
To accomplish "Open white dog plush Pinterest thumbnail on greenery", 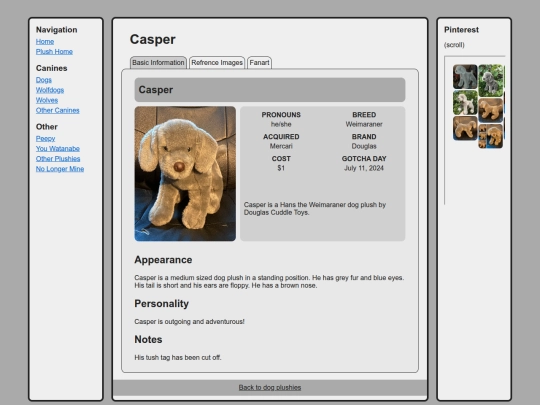I will click(x=465, y=103).
